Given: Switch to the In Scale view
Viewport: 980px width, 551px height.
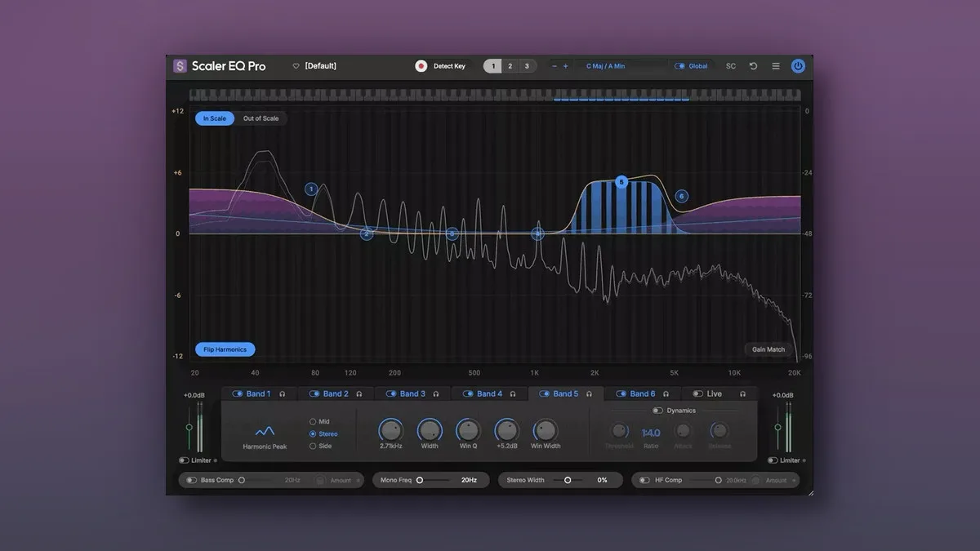Looking at the screenshot, I should [x=215, y=118].
